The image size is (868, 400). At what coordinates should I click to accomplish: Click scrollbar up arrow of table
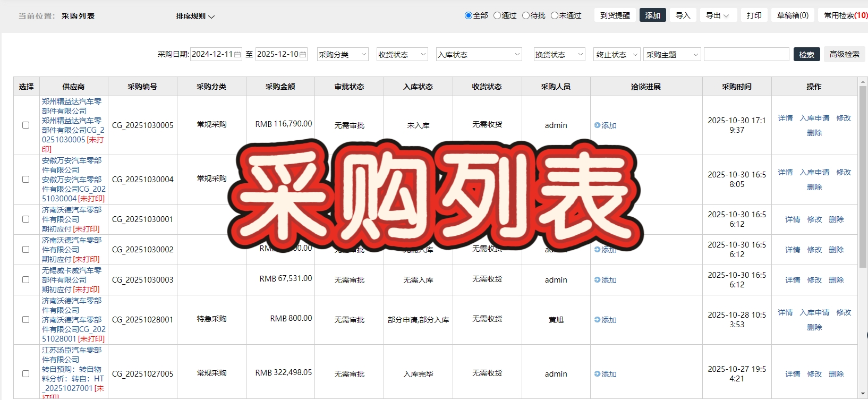pos(863,82)
